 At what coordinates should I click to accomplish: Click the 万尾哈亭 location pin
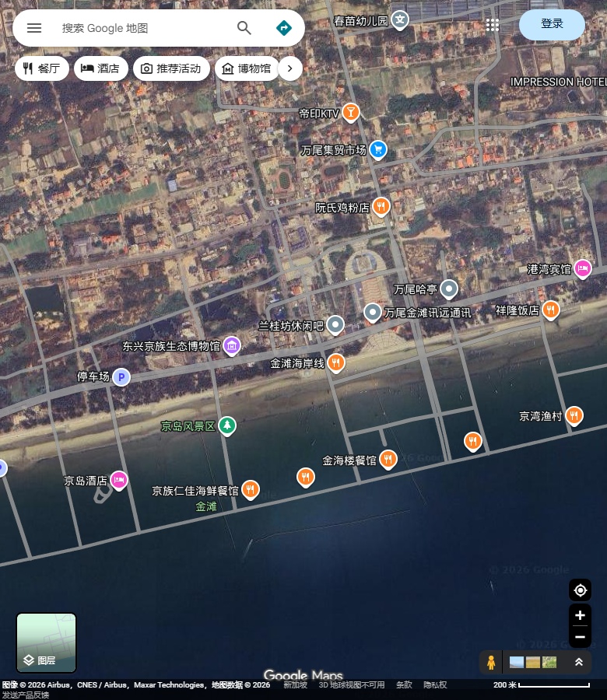pos(449,289)
